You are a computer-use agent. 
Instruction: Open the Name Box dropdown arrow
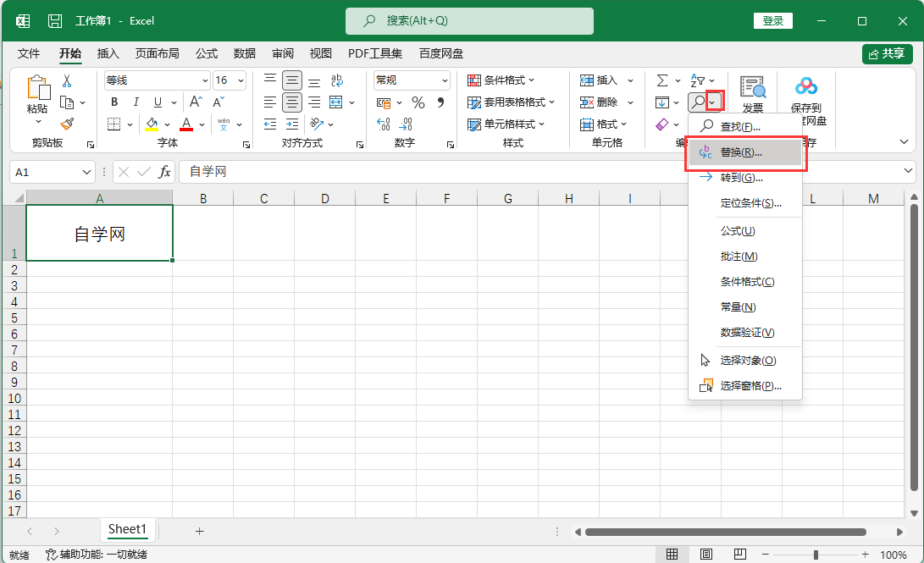point(86,172)
